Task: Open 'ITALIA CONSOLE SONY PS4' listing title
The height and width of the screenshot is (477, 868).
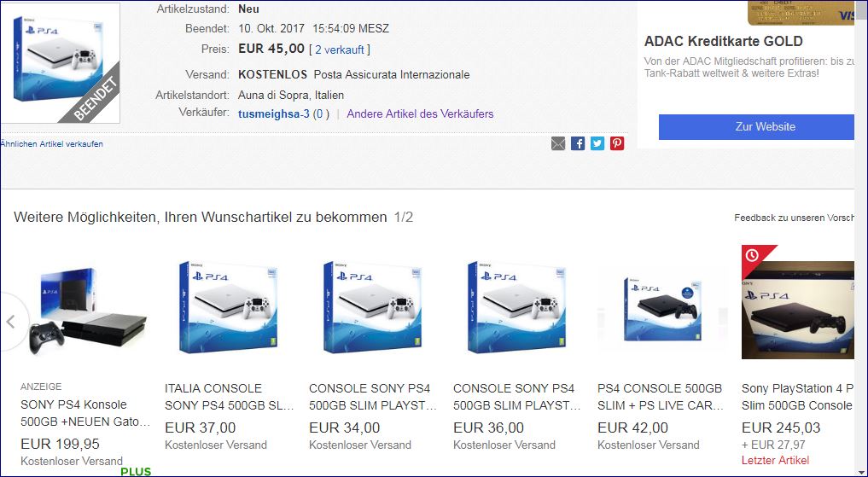Action: tap(230, 397)
